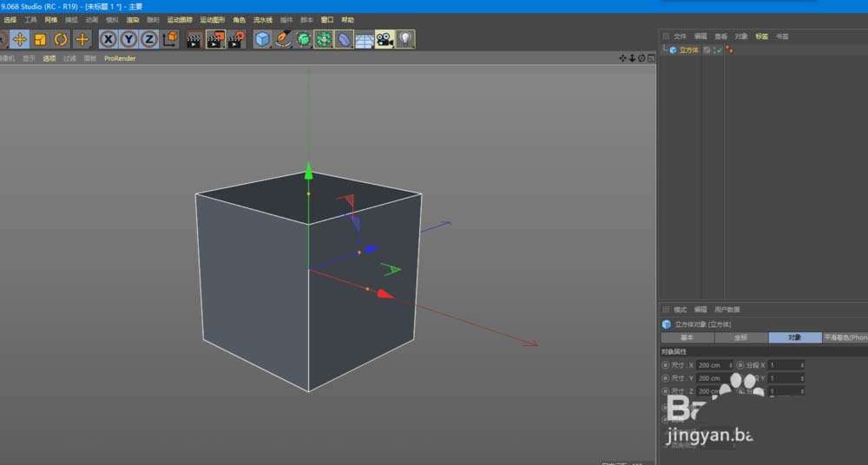This screenshot has height=465, width=868.
Task: Click the Light bulb icon
Action: coord(405,39)
